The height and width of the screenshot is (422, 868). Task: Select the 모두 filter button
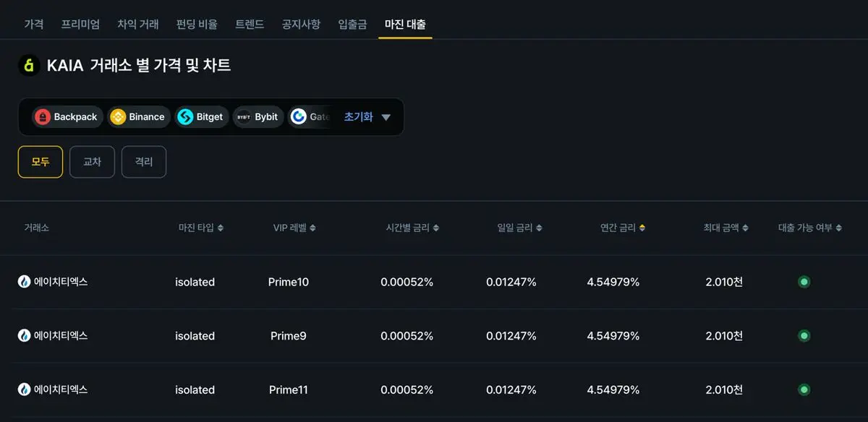pyautogui.click(x=41, y=162)
